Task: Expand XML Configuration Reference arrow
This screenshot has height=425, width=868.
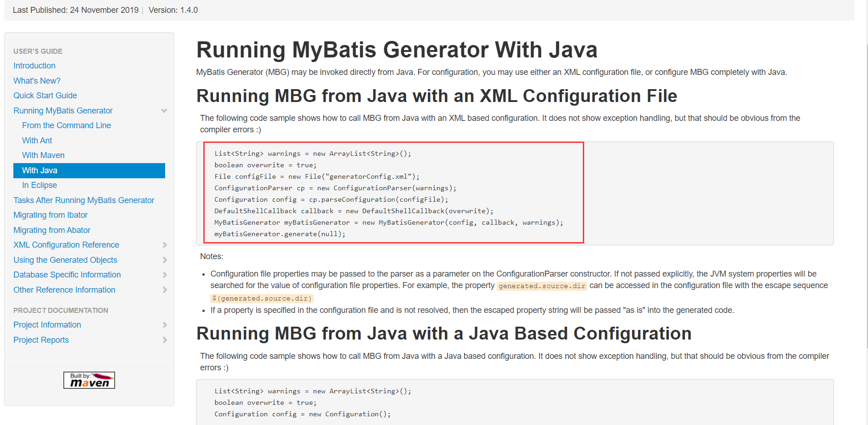Action: pos(165,245)
